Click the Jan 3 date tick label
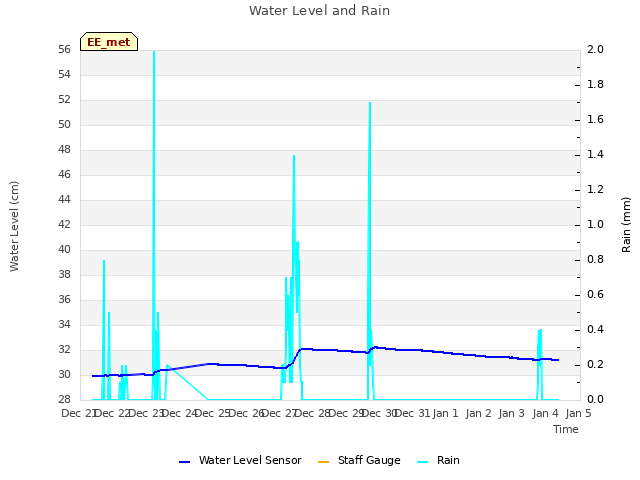This screenshot has width=640, height=480. pyautogui.click(x=511, y=413)
